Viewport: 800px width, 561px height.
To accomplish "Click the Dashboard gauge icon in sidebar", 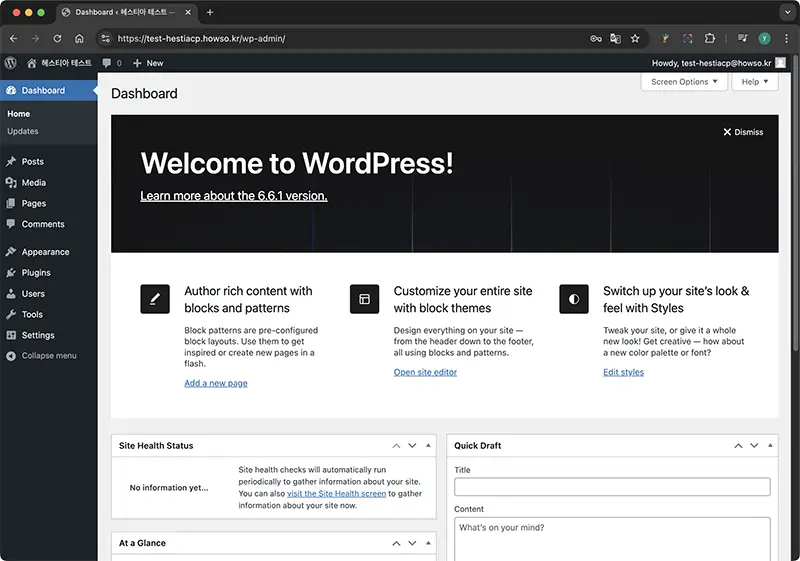I will tap(11, 90).
